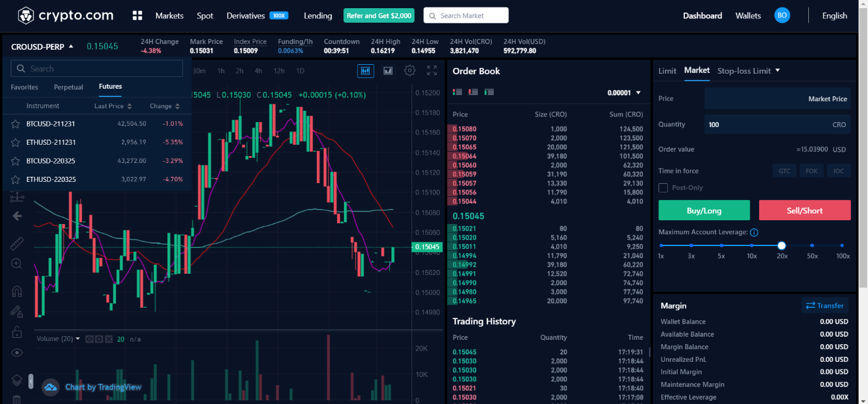Open the BO profile avatar
The width and height of the screenshot is (868, 404).
[x=782, y=16]
